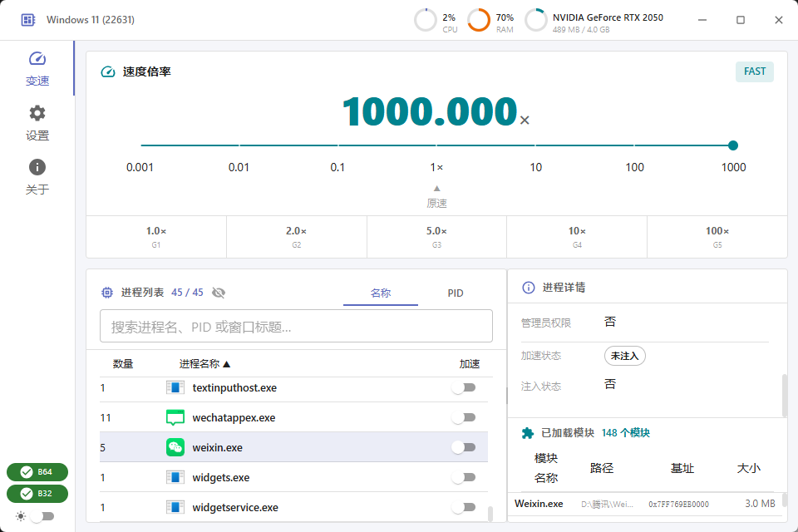Screen dimensions: 798x532
Task: Set slider to the 1× 原速 mark
Action: (x=436, y=167)
